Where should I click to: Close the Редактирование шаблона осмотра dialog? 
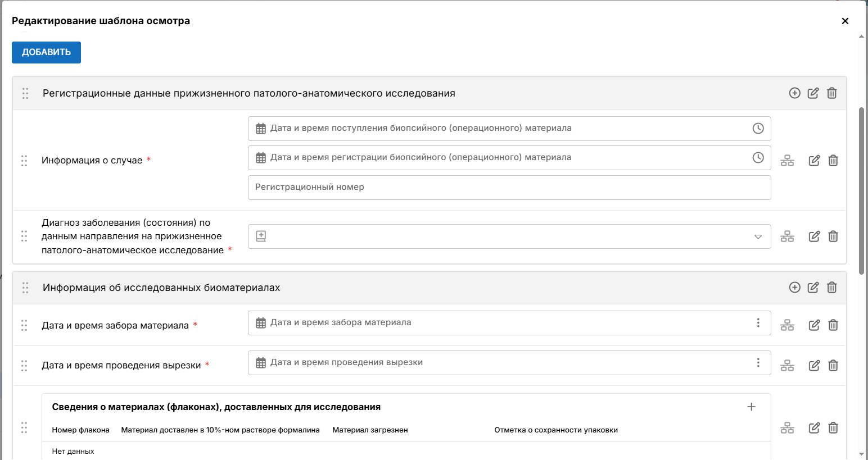click(x=845, y=21)
